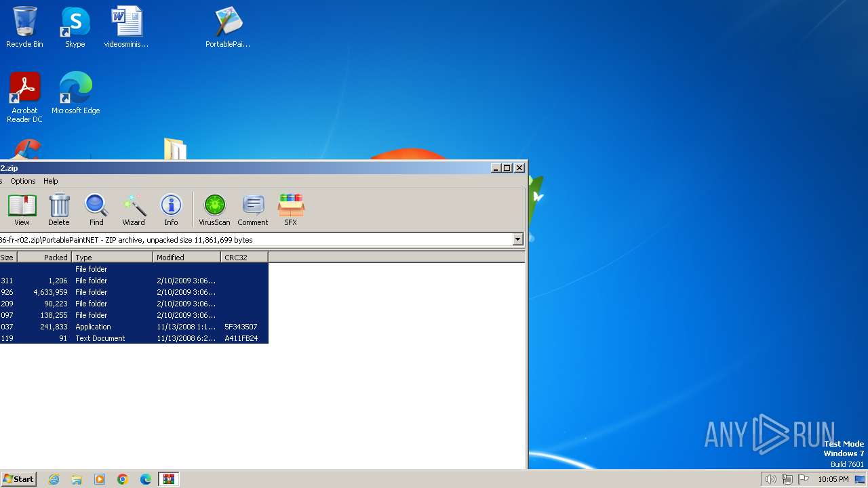Open the Options menu
Image resolution: width=868 pixels, height=488 pixels.
pos(23,181)
